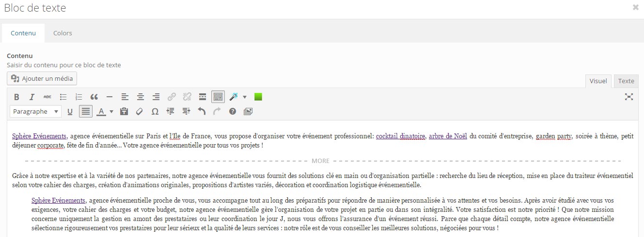Open the special character Omega picker

tap(155, 112)
